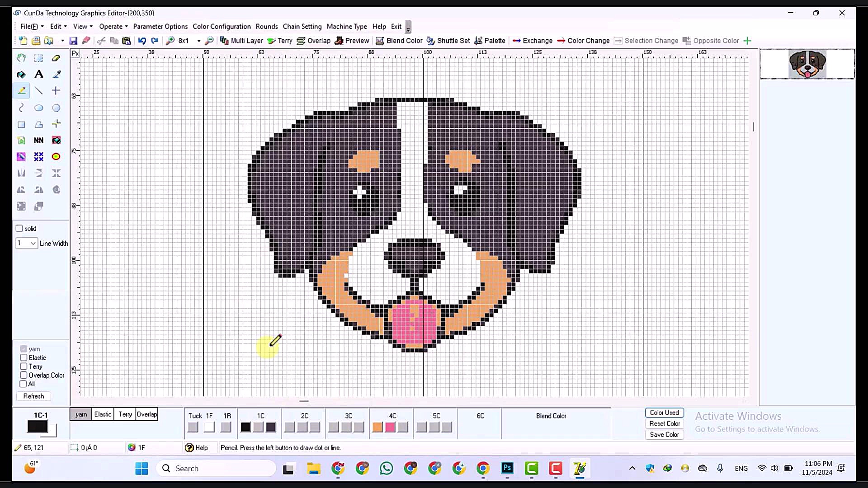Open the Chain Setting menu

[x=302, y=27]
